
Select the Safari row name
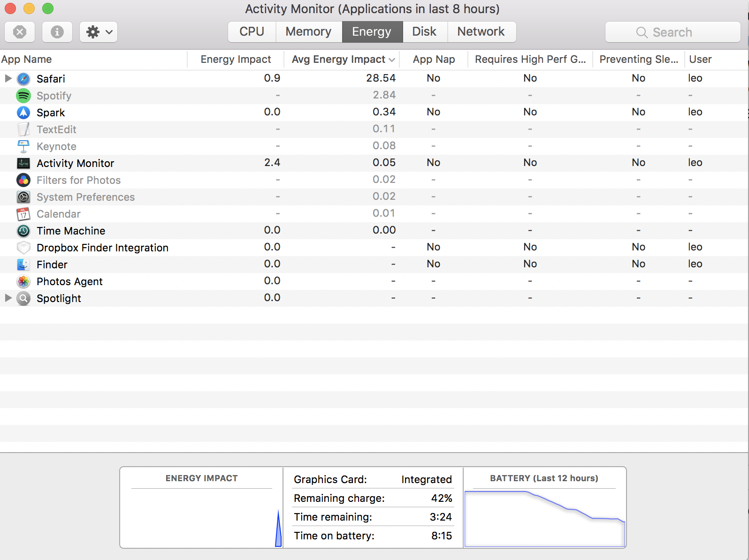coord(51,79)
